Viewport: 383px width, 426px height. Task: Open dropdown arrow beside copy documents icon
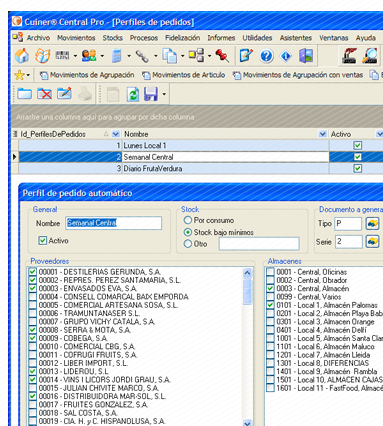(182, 56)
